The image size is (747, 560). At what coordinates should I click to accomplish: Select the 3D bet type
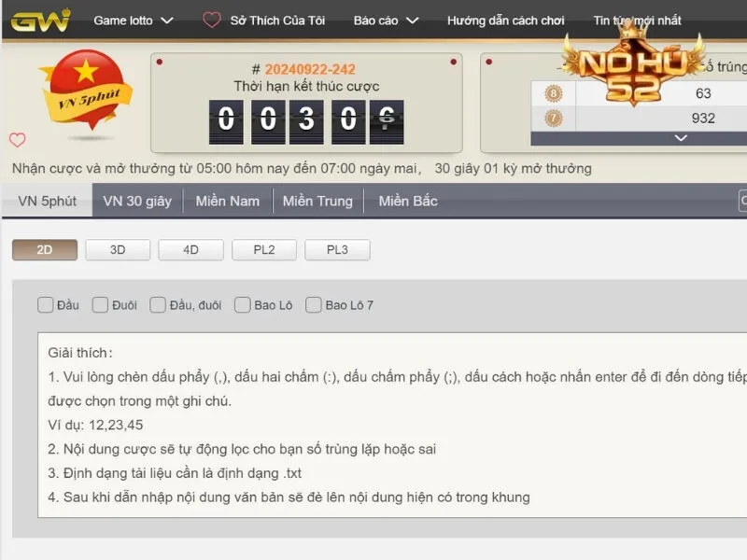(x=118, y=250)
